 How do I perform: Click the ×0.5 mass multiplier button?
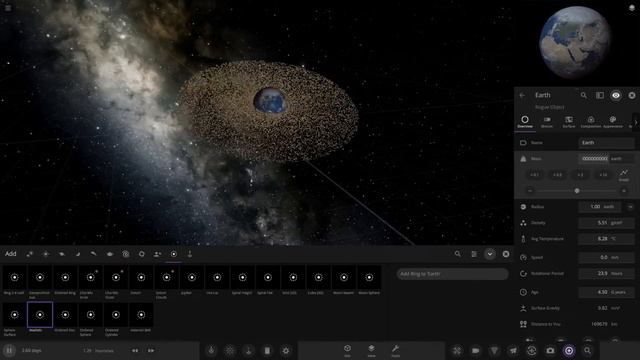(x=557, y=175)
